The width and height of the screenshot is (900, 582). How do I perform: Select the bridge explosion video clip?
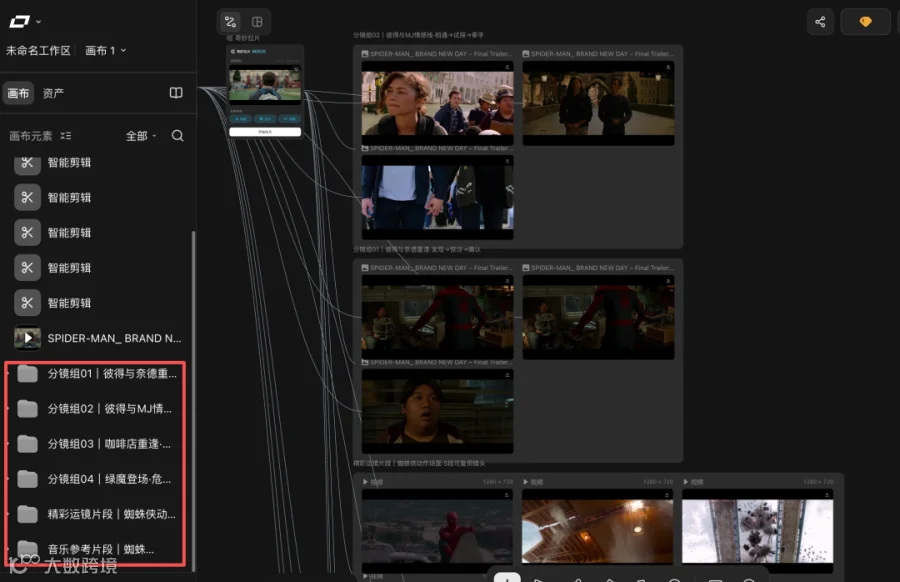tap(757, 531)
